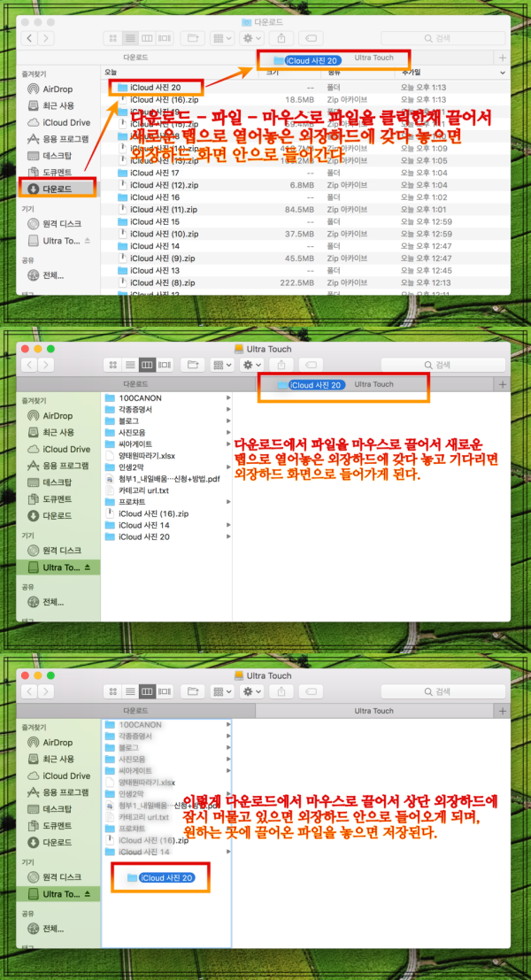
Task: Focus the 검색 field in middle Ultra Touch window
Action: click(442, 365)
